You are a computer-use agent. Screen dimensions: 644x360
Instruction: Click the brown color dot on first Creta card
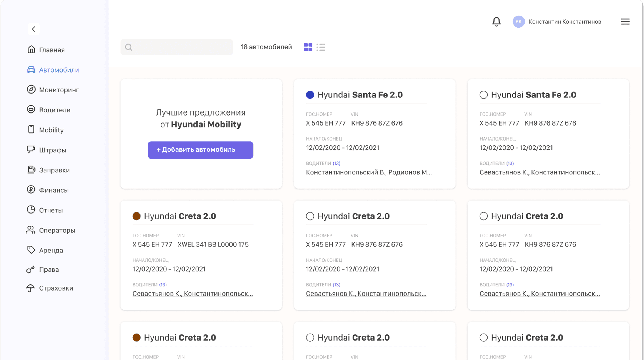[136, 216]
